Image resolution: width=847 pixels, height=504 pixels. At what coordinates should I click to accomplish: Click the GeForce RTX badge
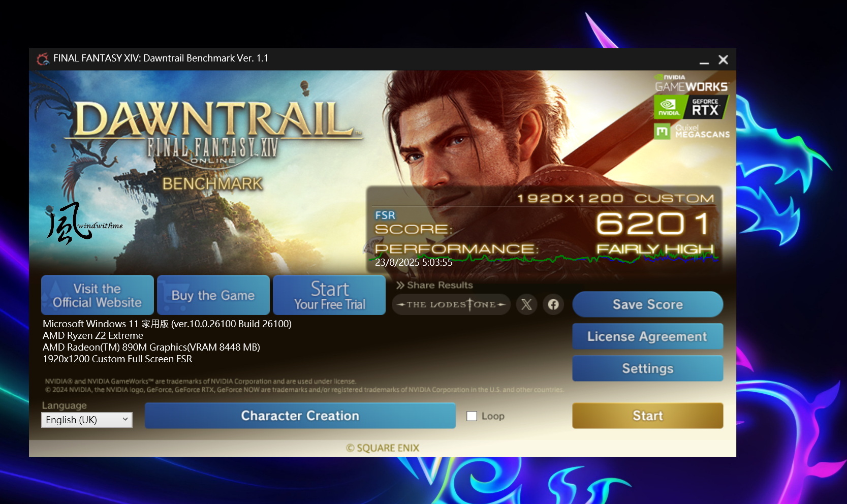pyautogui.click(x=691, y=107)
